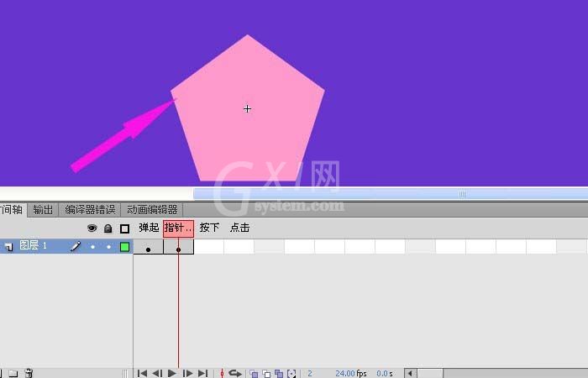Click the new folder icon below layers
This screenshot has height=378, width=588.
(x=13, y=373)
